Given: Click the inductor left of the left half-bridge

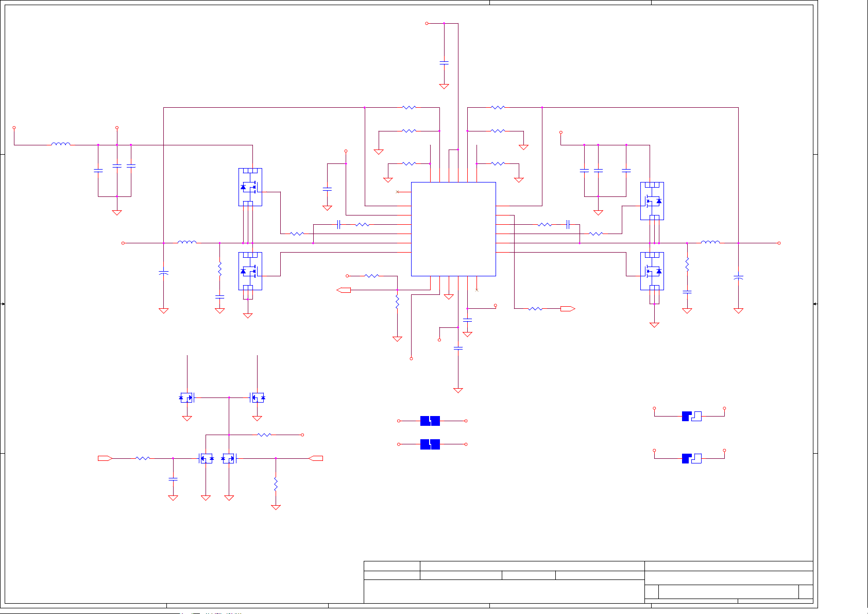Looking at the screenshot, I should coord(187,242).
